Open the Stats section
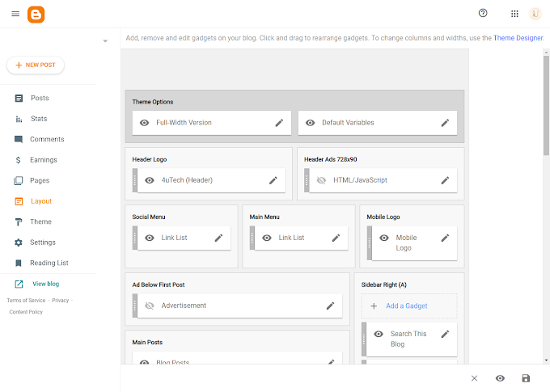Viewport: 550px width, 392px height. [39, 119]
